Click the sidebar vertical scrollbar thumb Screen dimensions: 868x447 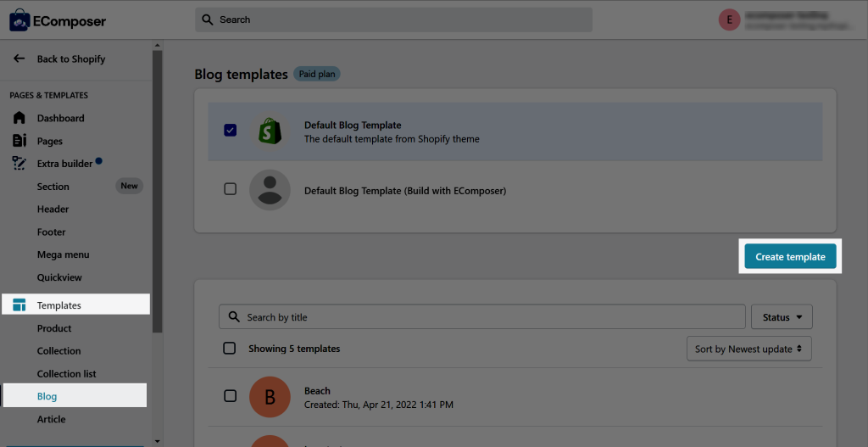[x=157, y=192]
